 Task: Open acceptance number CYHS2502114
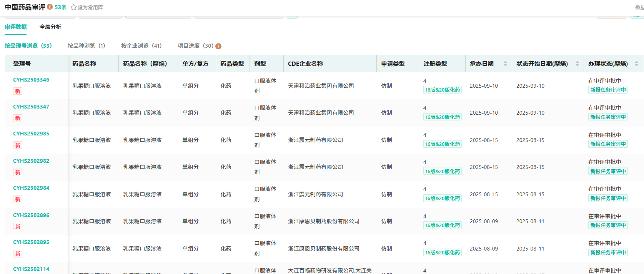point(31,269)
